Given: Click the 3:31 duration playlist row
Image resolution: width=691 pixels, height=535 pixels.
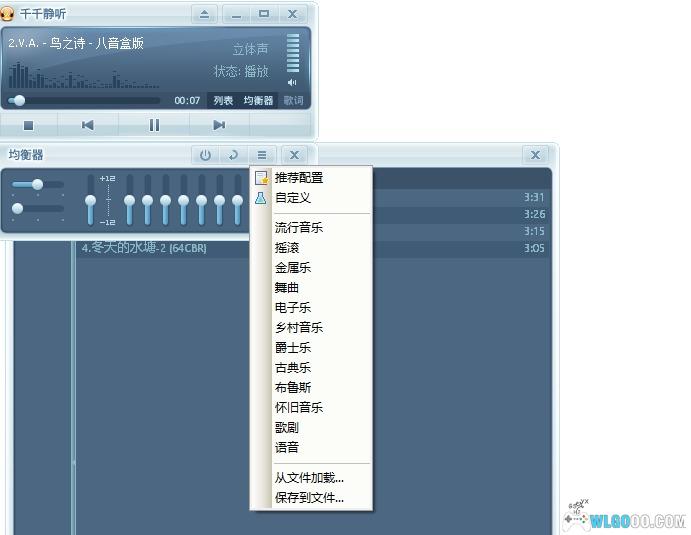Looking at the screenshot, I should coord(462,197).
